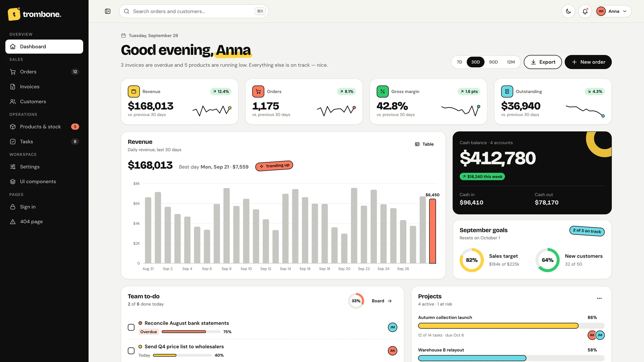
Task: Switch chart to Table view
Action: pos(424,144)
